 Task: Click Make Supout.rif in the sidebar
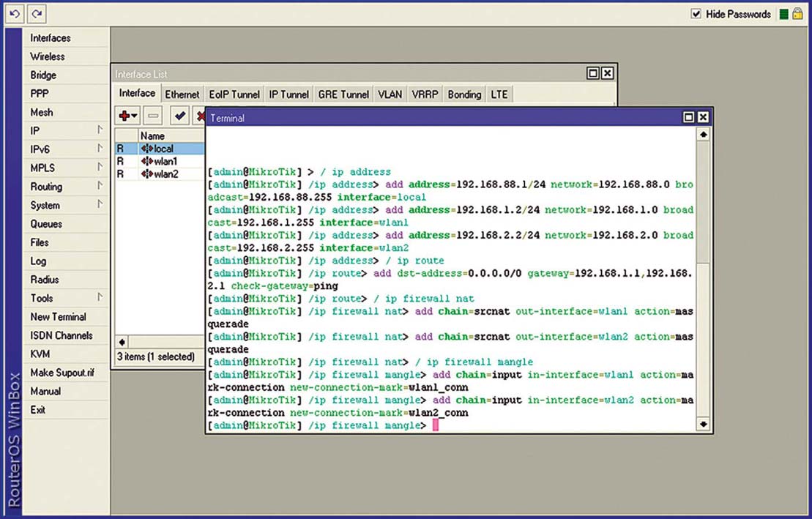point(66,373)
